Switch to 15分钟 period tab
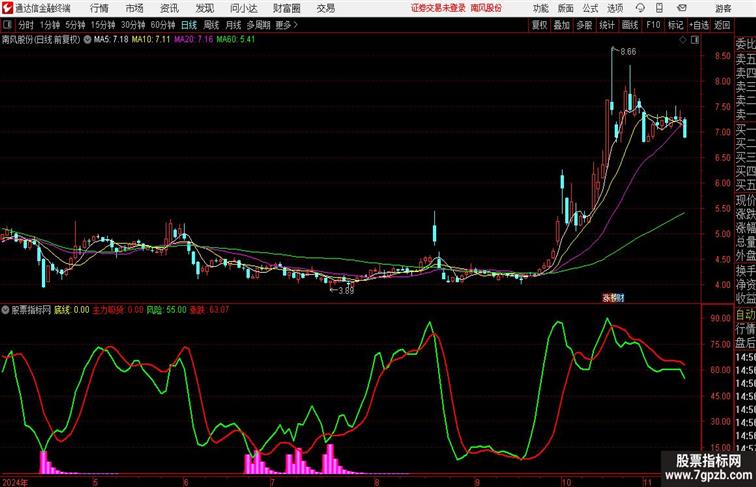This screenshot has width=756, height=487. pos(103,25)
